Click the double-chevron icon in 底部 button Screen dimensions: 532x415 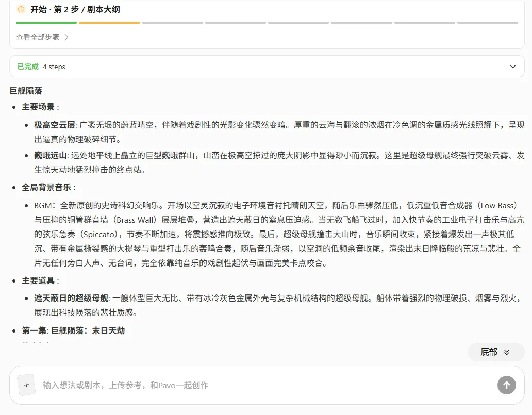[x=507, y=352]
